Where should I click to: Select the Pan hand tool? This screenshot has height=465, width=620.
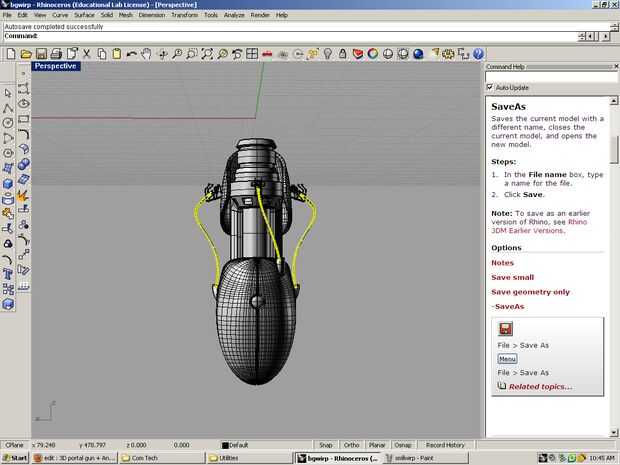[x=146, y=54]
